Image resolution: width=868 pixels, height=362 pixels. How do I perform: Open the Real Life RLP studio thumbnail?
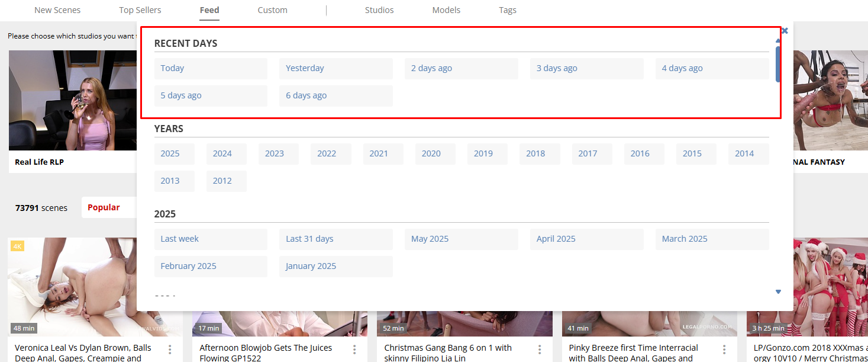pyautogui.click(x=72, y=100)
